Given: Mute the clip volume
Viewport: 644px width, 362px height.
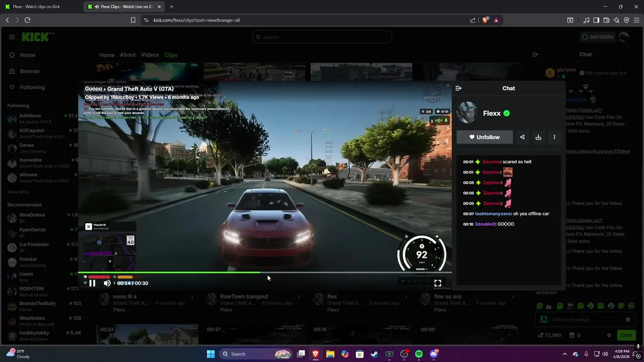Looking at the screenshot, I should pyautogui.click(x=107, y=283).
